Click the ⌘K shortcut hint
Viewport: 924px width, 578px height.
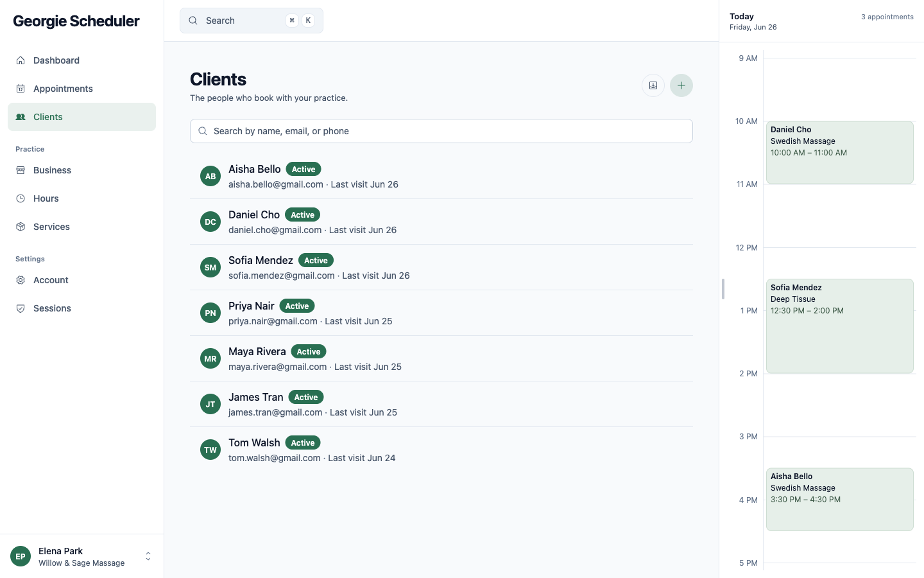click(x=300, y=21)
